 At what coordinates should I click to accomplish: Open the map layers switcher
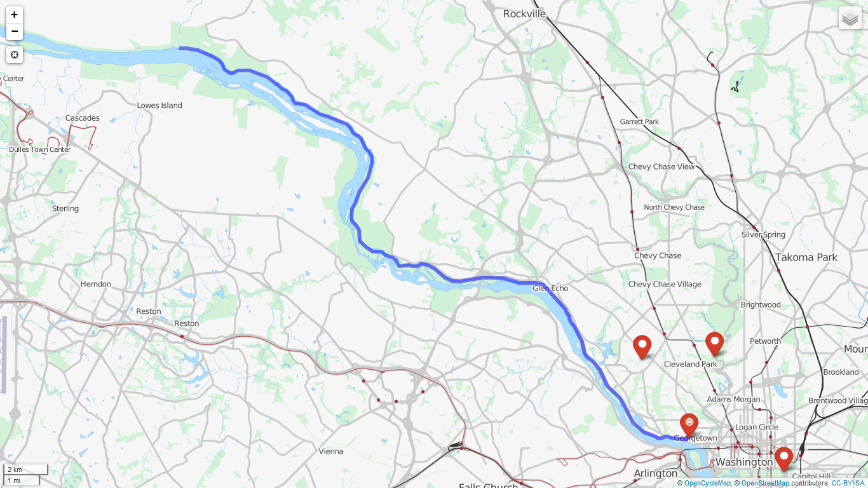[850, 18]
